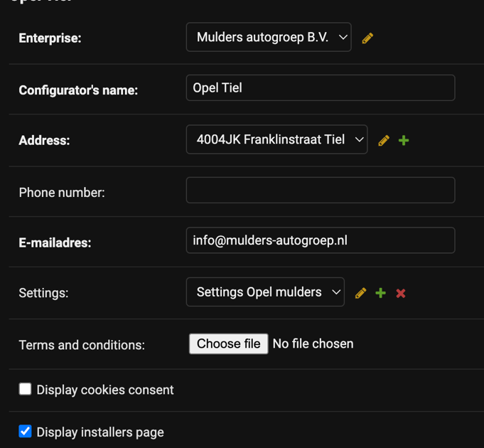
Task: Delete selected Settings with red X icon
Action: pyautogui.click(x=401, y=293)
